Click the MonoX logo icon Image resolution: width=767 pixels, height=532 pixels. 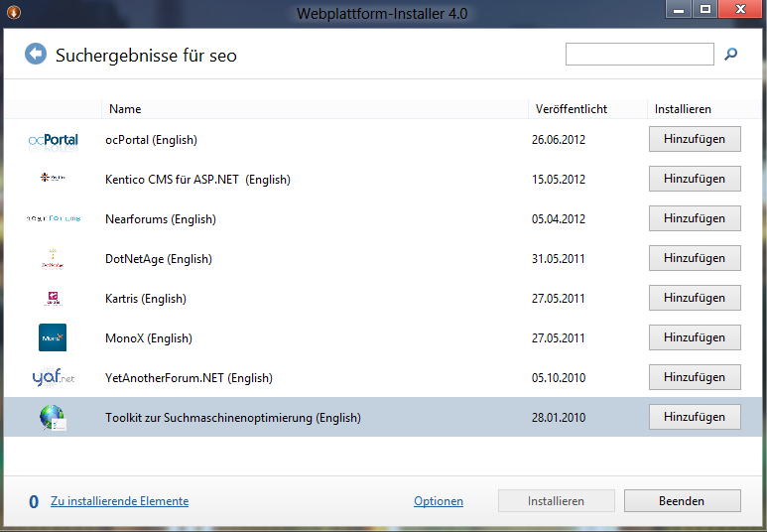point(53,337)
